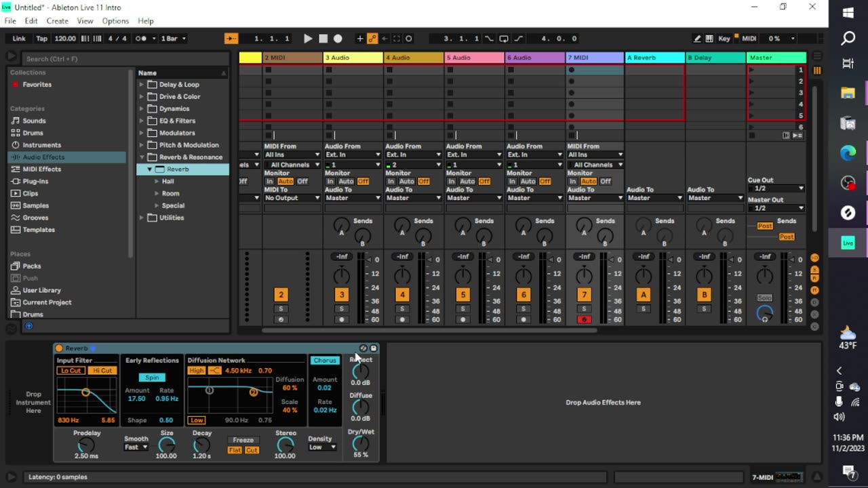Click the Reverb hot-swap preset icon

(x=363, y=348)
